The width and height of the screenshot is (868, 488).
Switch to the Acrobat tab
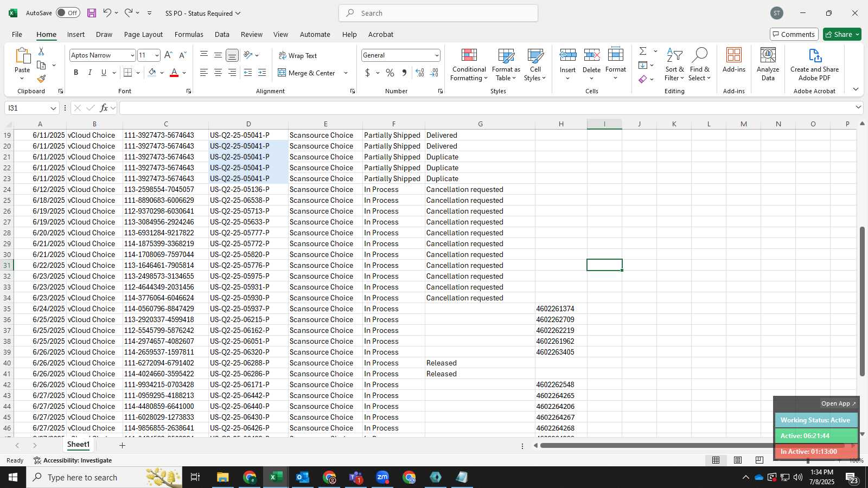coord(381,34)
